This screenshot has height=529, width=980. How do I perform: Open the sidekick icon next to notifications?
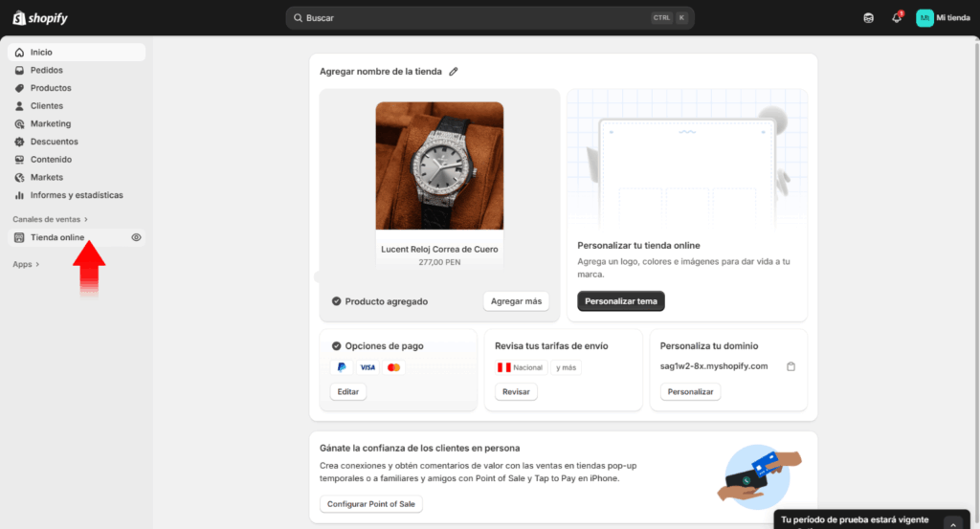pos(868,18)
